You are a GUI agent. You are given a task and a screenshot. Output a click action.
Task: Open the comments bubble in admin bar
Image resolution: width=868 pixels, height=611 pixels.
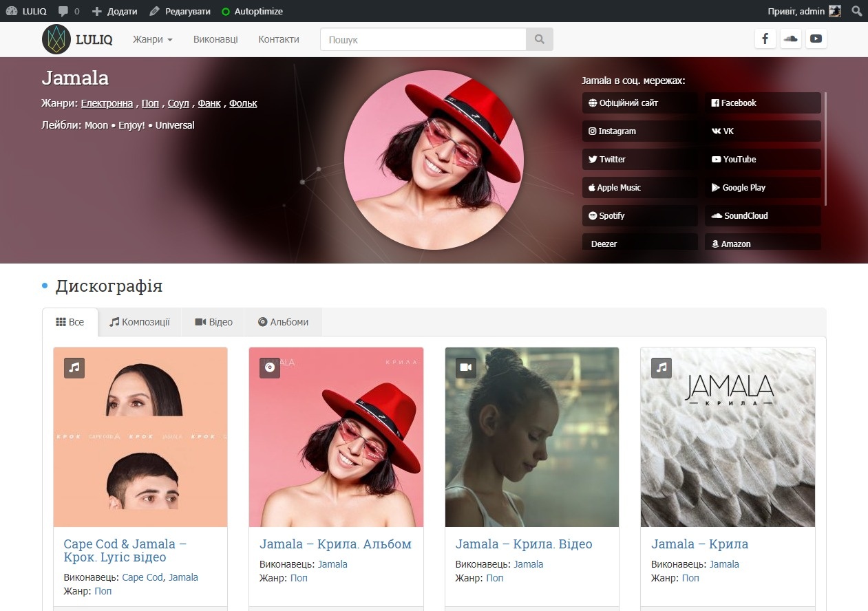[69, 11]
